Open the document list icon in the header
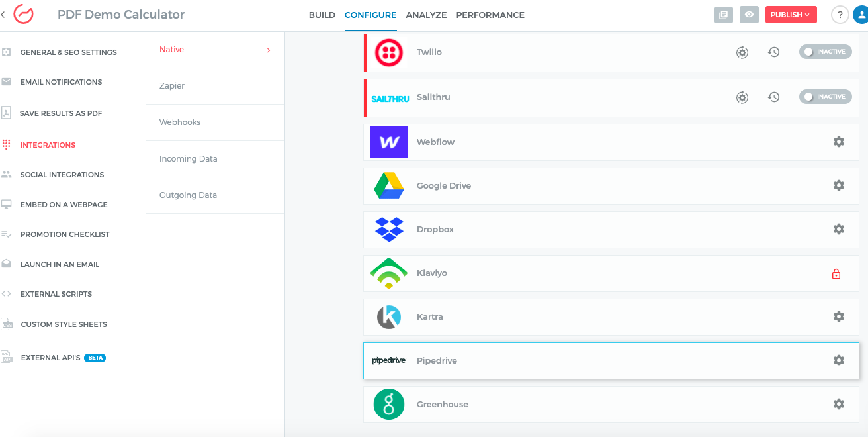Screen dimensions: 868x437 click(x=724, y=15)
